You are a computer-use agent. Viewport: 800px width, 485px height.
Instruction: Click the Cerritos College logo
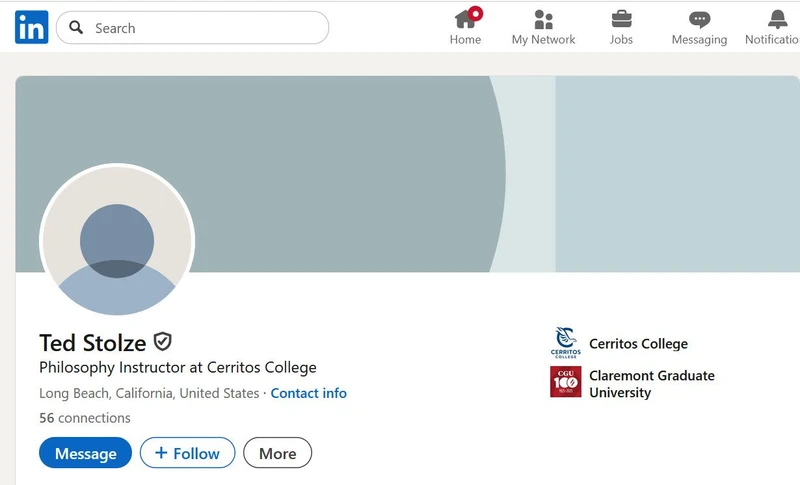[x=565, y=343]
